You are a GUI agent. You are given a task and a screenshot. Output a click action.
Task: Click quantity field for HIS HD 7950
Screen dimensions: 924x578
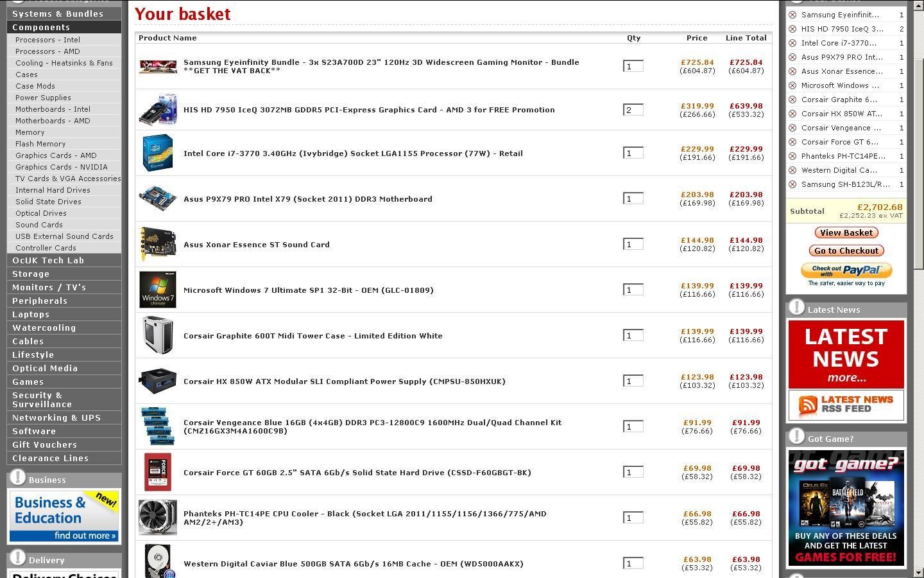pyautogui.click(x=633, y=110)
